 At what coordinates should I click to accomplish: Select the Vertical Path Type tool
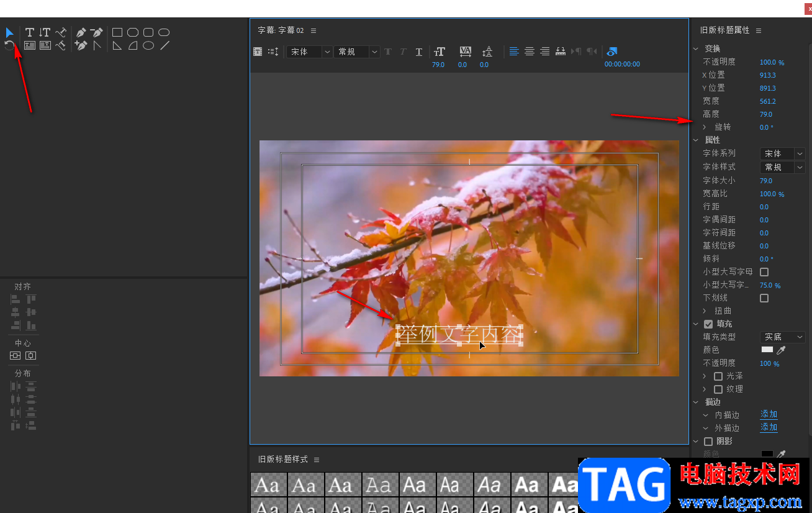(x=60, y=45)
